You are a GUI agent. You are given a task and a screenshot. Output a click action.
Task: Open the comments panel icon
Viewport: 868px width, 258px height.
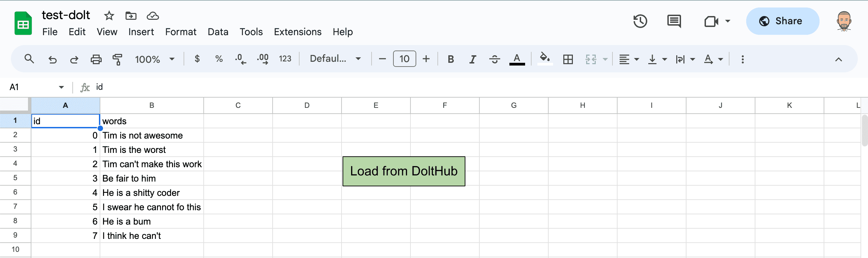[x=674, y=21]
